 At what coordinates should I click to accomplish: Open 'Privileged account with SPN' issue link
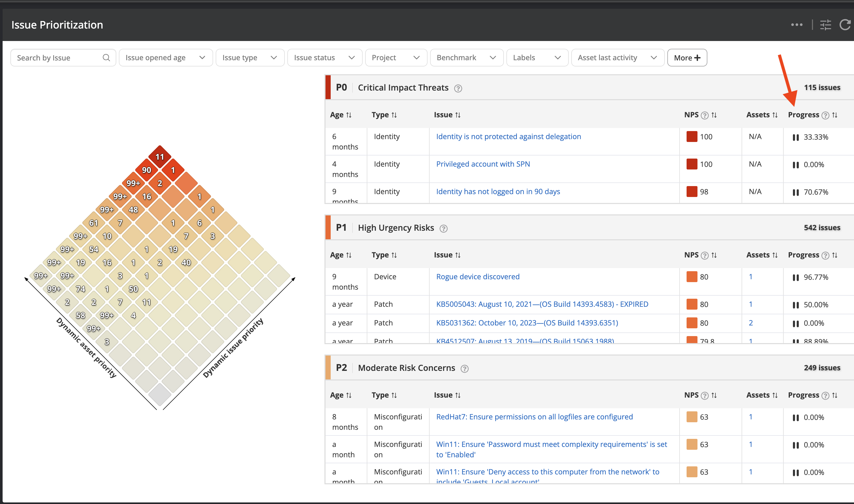click(x=483, y=164)
